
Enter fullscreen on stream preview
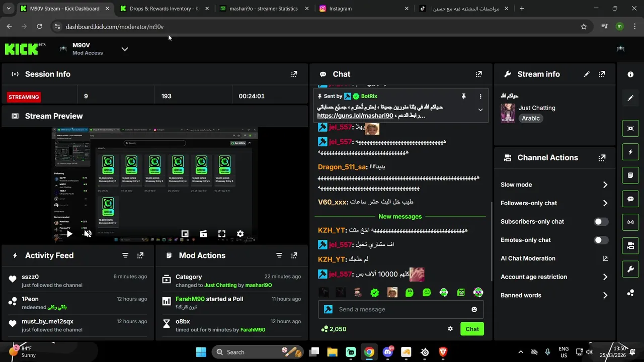(x=222, y=234)
